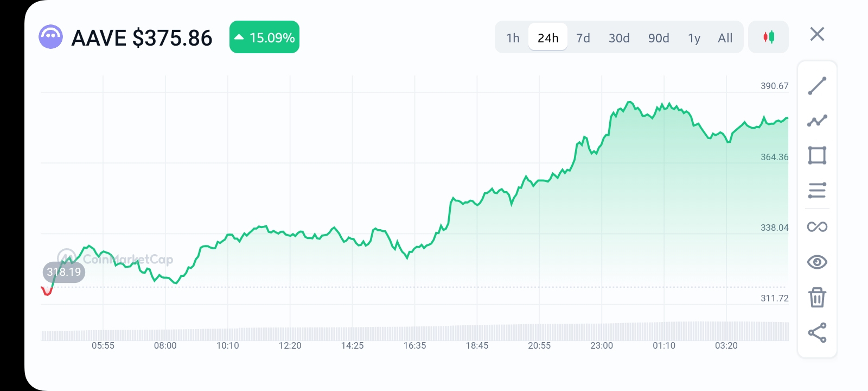The image size is (868, 391).
Task: Click the 16:35 time axis label
Action: click(x=415, y=345)
